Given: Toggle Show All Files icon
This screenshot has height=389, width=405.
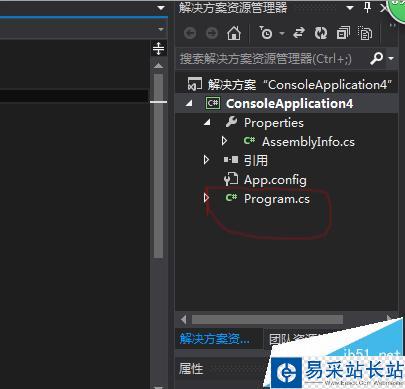Looking at the screenshot, I should [x=365, y=33].
